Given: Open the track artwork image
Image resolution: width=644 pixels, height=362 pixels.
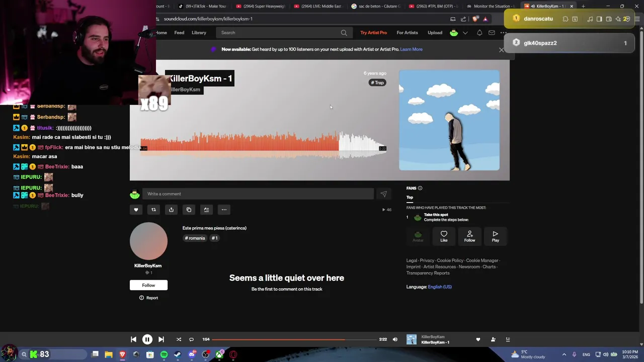Looking at the screenshot, I should click(449, 120).
